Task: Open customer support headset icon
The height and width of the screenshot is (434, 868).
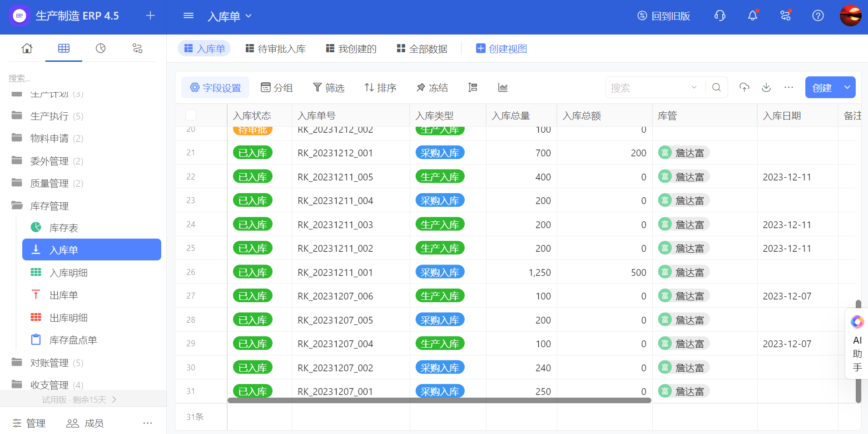Action: 720,16
